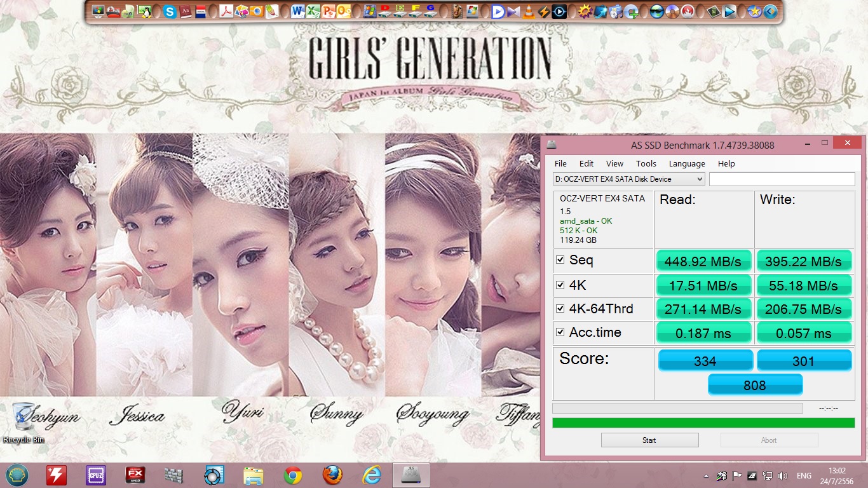Open the Help menu in AS SSD
This screenshot has height=488, width=868.
point(726,163)
